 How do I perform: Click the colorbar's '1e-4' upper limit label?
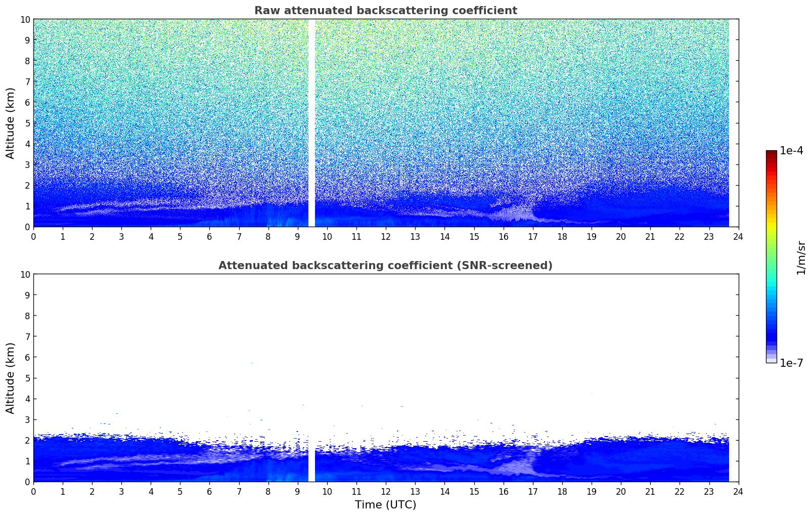(x=791, y=151)
